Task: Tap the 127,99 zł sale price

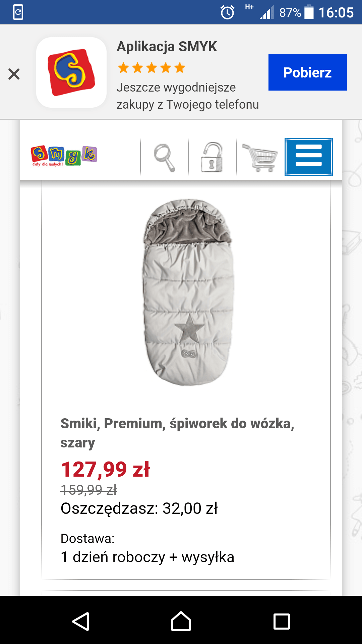Action: click(x=105, y=469)
